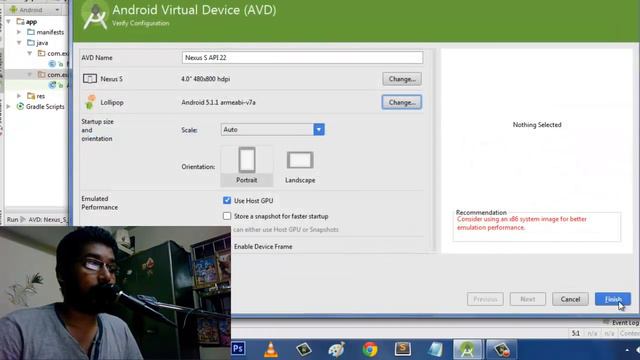
Task: Open VLC media player from taskbar
Action: [271, 349]
